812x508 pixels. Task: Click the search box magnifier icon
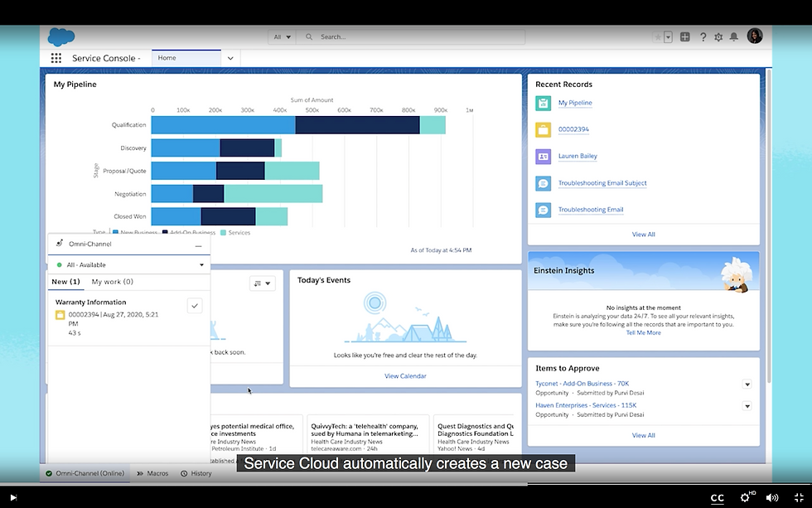309,36
